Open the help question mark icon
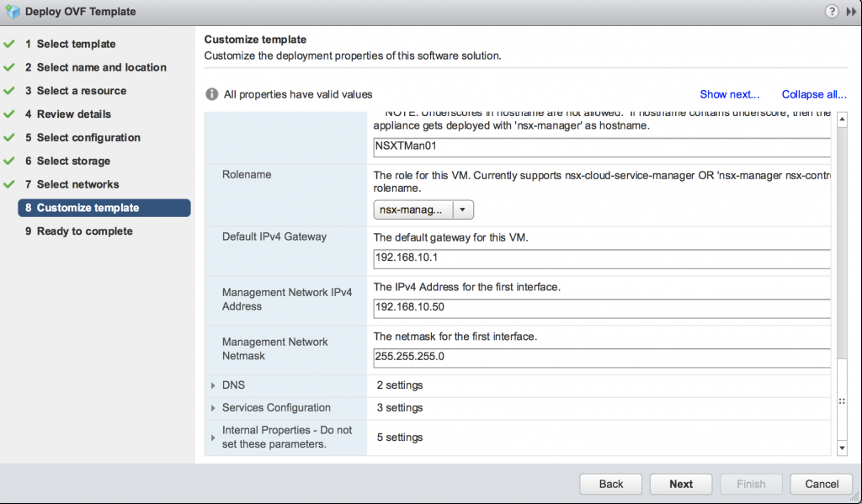 (x=831, y=11)
